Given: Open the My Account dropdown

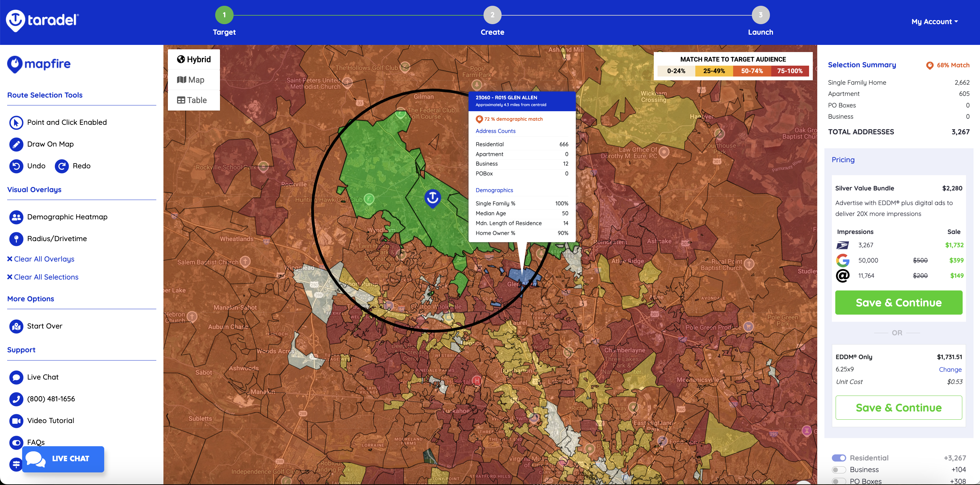Looking at the screenshot, I should (x=934, y=22).
